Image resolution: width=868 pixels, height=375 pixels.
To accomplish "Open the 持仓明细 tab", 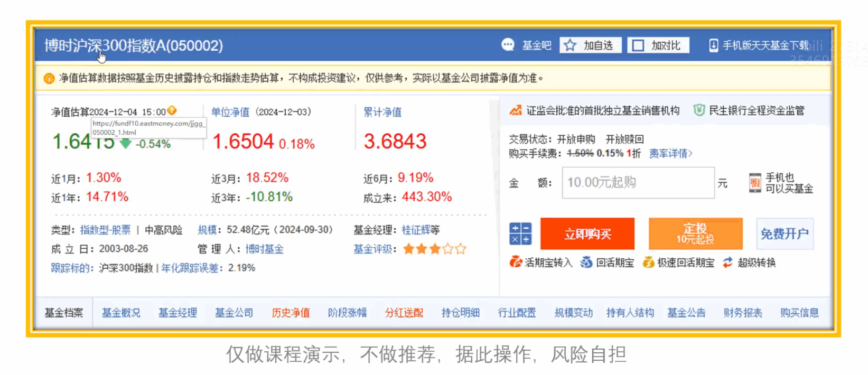I will [x=460, y=313].
